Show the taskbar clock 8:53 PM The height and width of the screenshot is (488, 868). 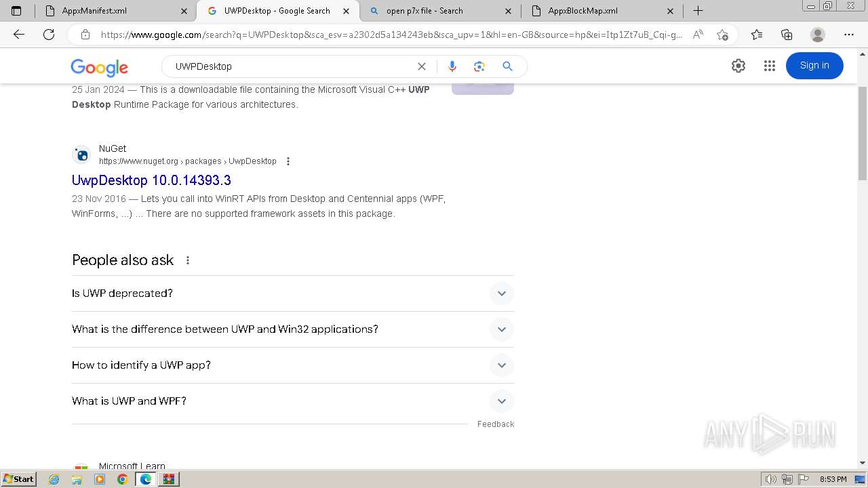(833, 479)
